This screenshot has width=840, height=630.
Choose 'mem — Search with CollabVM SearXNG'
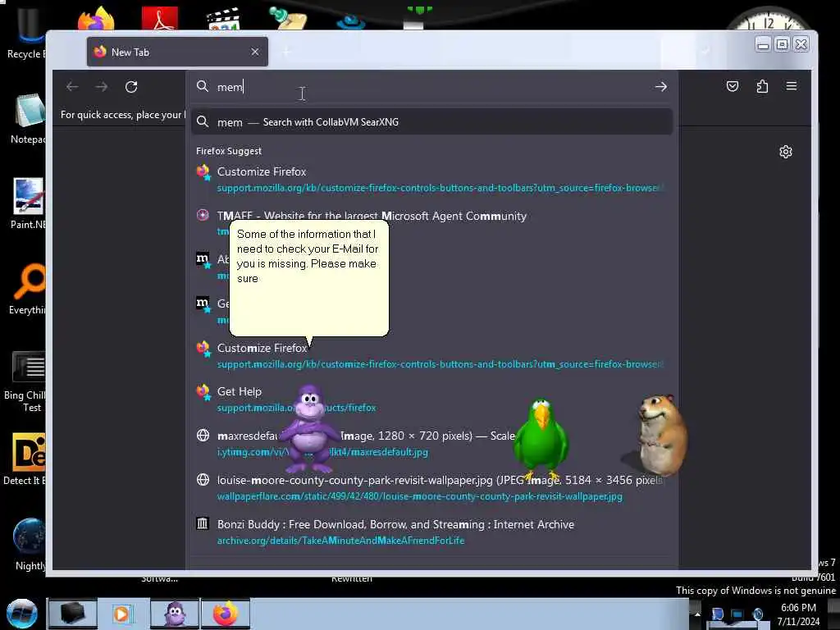pos(431,122)
